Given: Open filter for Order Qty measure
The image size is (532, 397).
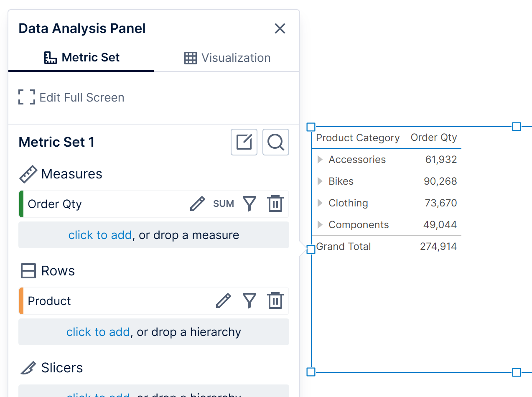Looking at the screenshot, I should pyautogui.click(x=249, y=204).
